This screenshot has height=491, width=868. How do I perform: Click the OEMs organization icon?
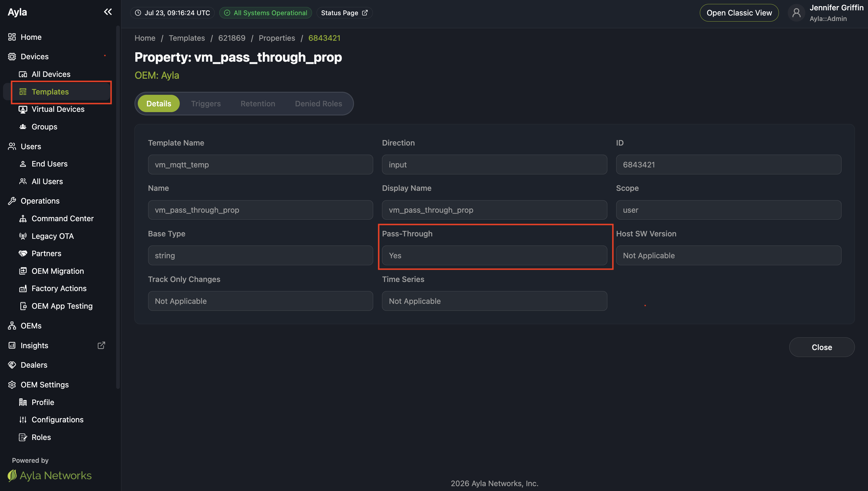(x=12, y=326)
